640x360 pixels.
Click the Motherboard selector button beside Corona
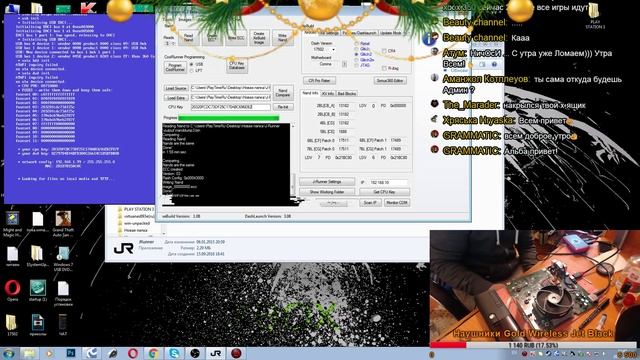[x=344, y=64]
